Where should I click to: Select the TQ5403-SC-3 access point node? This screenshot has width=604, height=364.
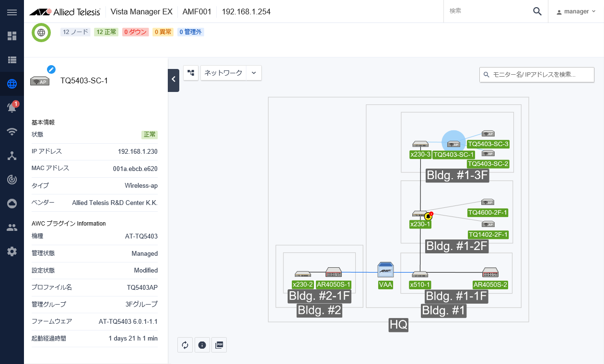488,134
